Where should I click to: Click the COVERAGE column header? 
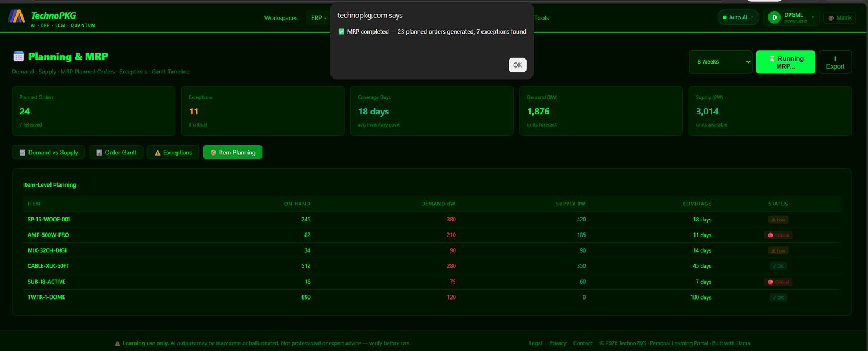point(696,204)
